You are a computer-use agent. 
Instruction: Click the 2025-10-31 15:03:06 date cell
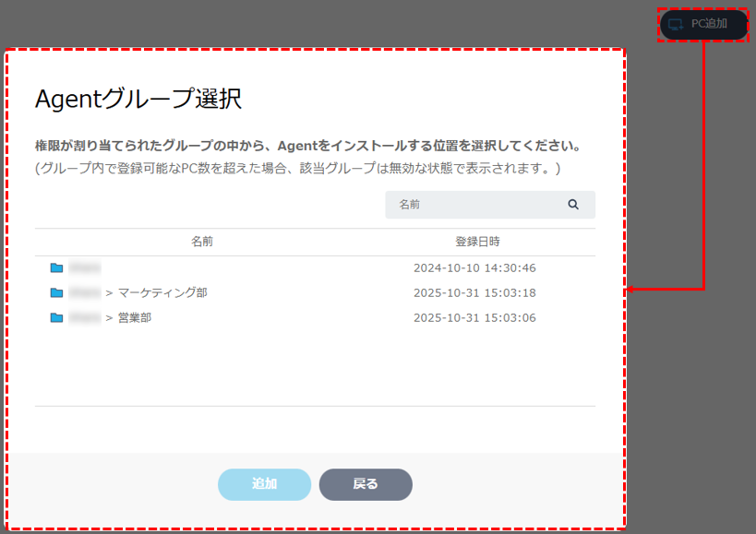(x=474, y=318)
